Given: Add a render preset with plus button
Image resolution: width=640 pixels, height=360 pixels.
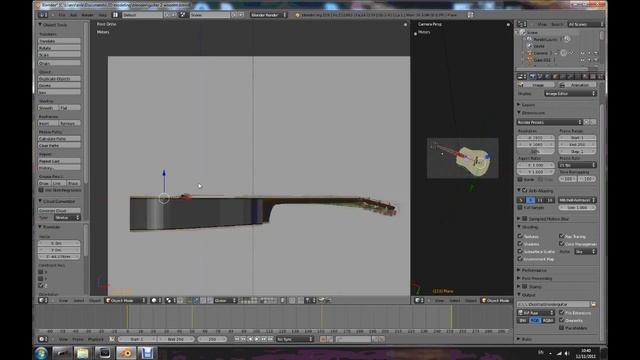Looking at the screenshot, I should pos(587,122).
